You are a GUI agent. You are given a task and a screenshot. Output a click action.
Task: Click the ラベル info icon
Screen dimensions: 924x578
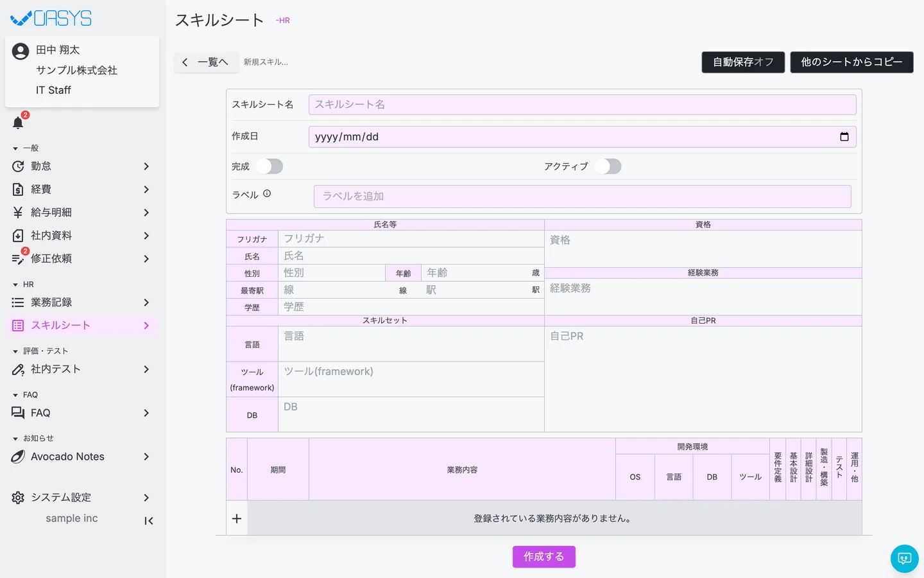pos(267,193)
